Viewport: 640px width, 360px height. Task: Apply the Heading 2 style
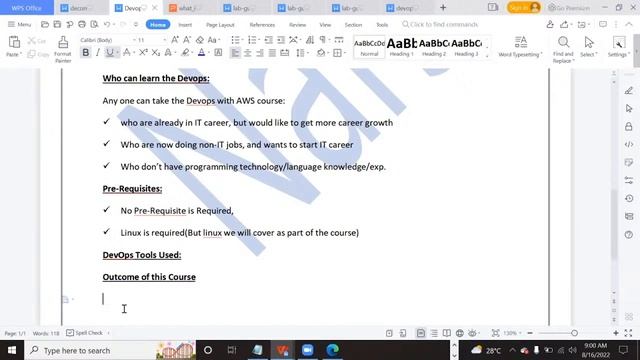coord(434,47)
